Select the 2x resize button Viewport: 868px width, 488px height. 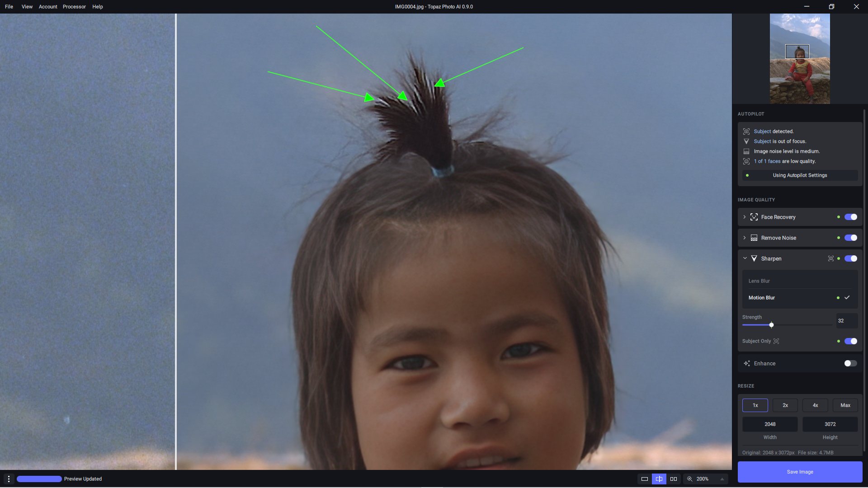[785, 405]
